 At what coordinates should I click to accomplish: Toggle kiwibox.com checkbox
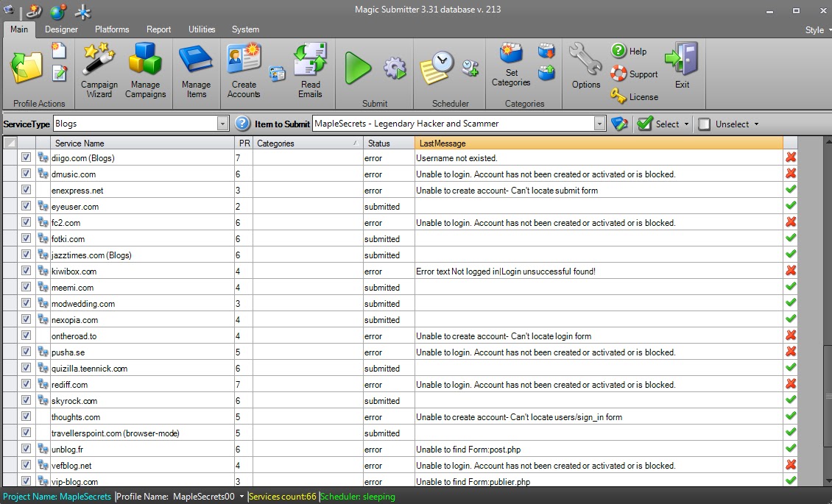click(x=26, y=270)
